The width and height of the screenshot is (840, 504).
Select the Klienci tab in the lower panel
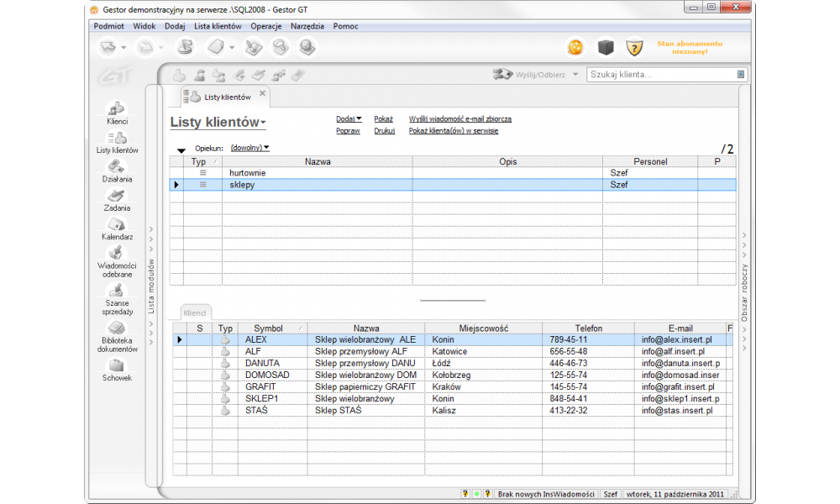tap(195, 313)
